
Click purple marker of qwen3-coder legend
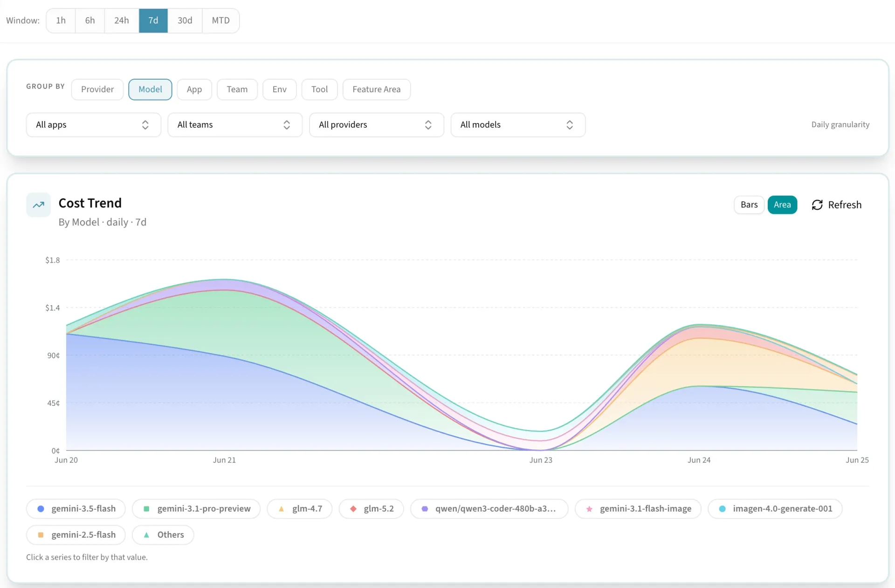tap(425, 509)
